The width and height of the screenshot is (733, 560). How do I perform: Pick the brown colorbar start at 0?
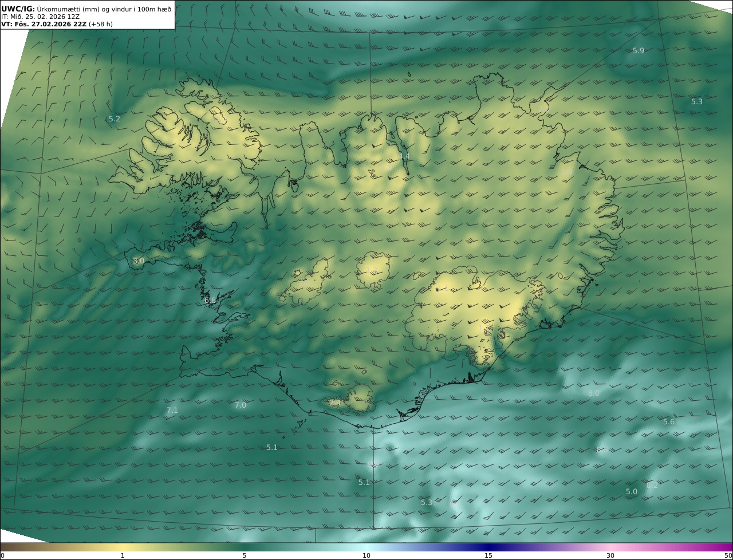3,547
